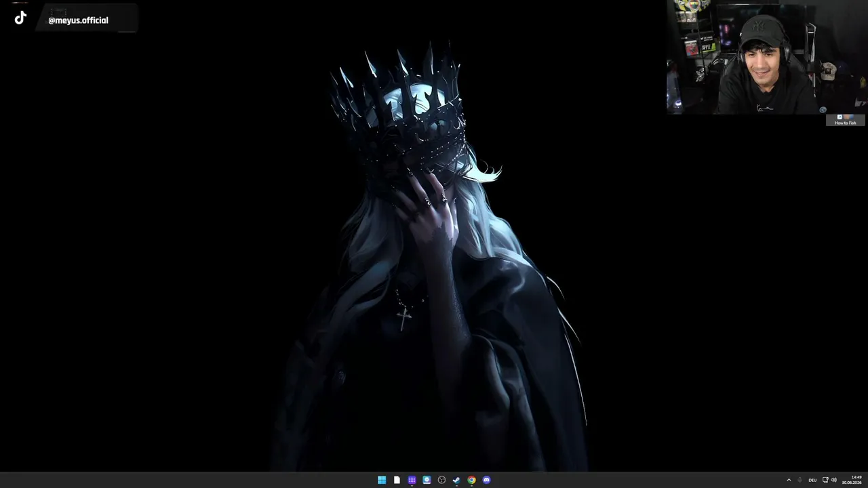Screen dimensions: 868x488
Task: Open the Windows Start menu
Action: click(382, 480)
